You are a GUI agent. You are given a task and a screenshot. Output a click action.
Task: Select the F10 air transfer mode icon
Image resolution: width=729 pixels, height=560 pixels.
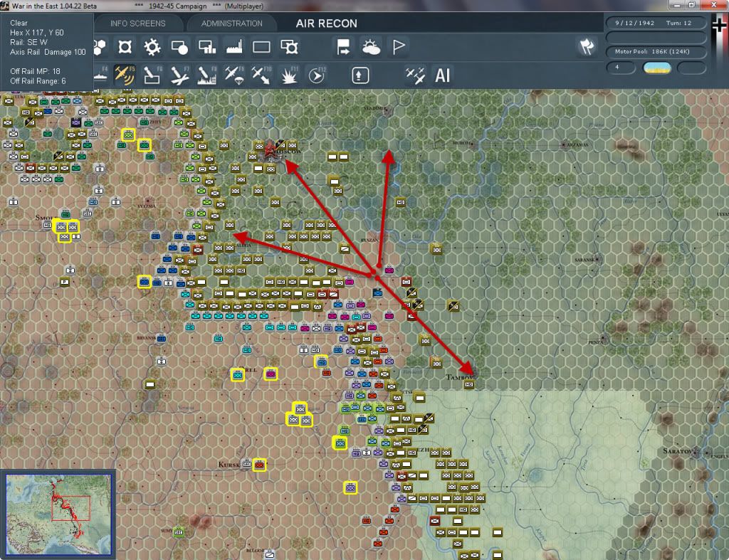click(261, 75)
